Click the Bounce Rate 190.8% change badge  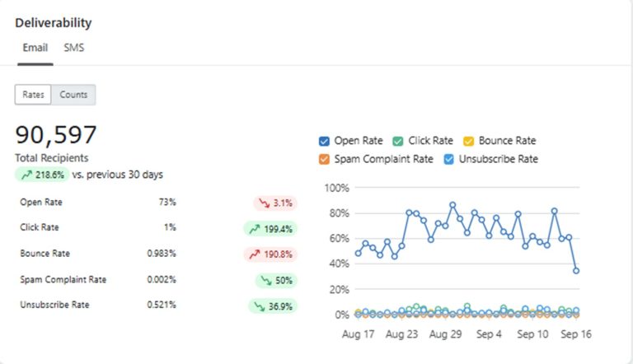point(270,254)
